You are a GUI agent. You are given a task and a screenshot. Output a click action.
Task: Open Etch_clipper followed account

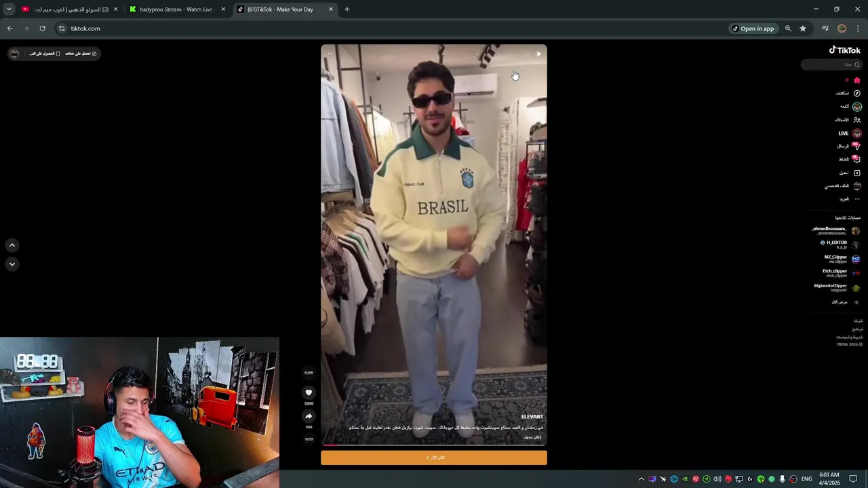841,273
